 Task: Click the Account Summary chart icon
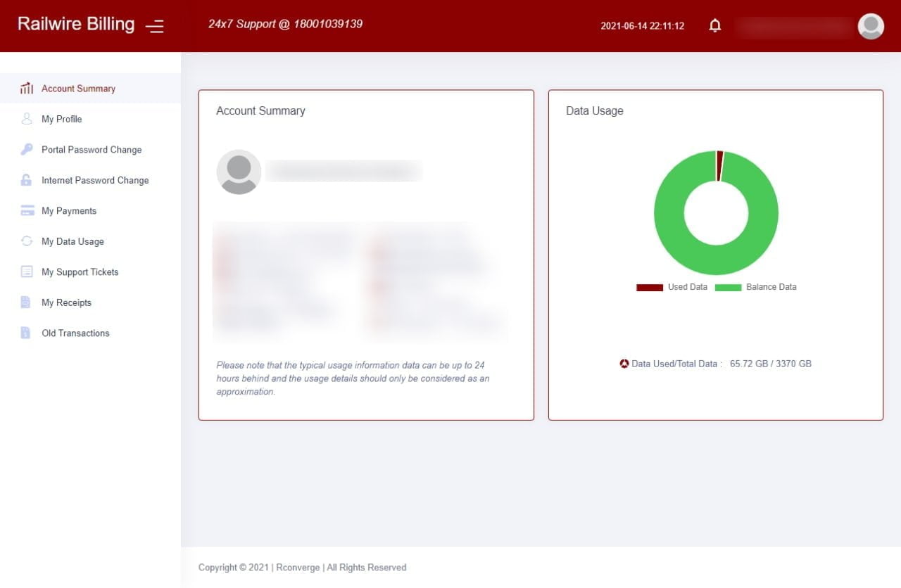[27, 89]
